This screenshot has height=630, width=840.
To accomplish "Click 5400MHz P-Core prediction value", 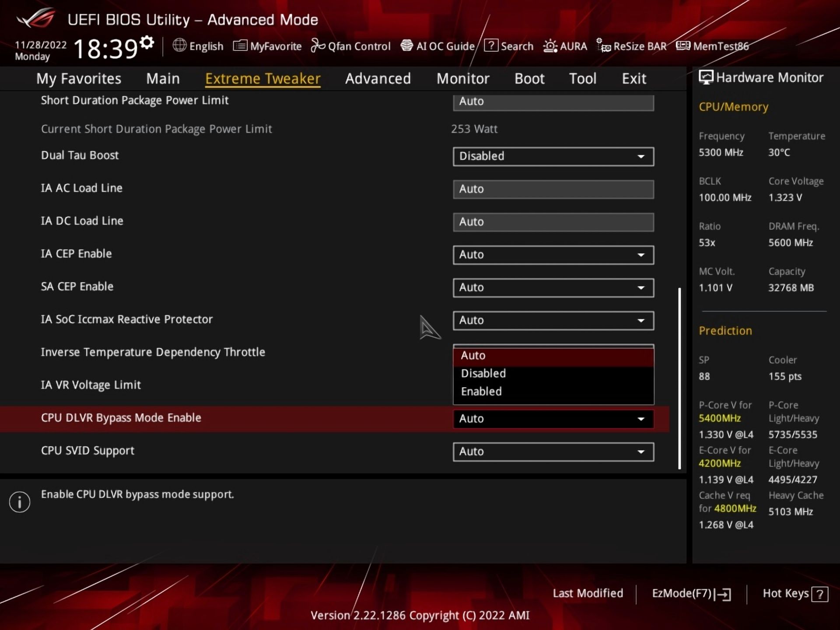I will (x=720, y=418).
